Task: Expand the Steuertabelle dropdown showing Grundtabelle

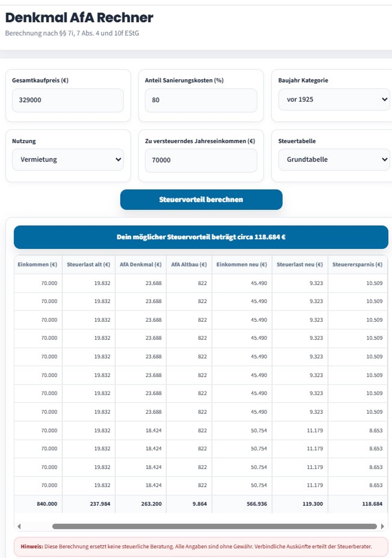Action: point(334,160)
